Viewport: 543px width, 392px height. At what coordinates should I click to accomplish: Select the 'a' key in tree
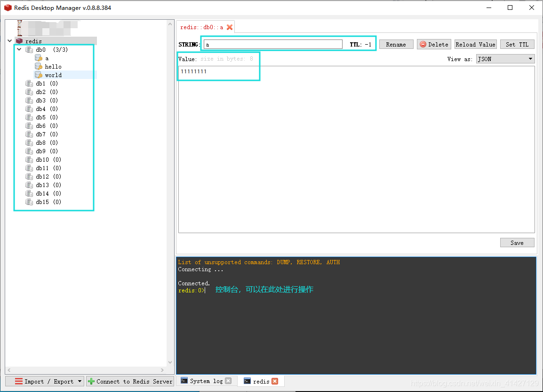pos(47,58)
